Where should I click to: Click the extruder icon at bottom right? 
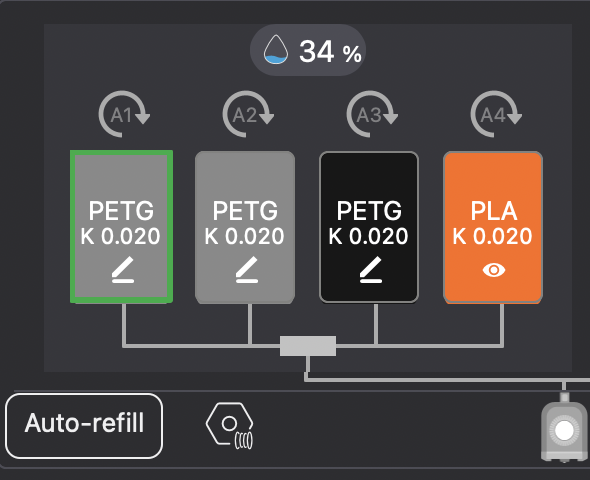pos(564,428)
